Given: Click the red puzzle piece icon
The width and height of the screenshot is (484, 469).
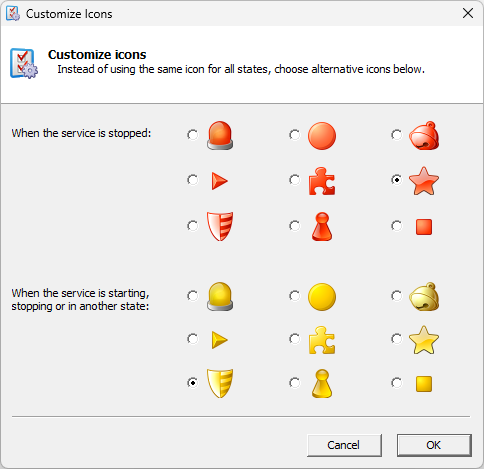Looking at the screenshot, I should click(x=322, y=181).
